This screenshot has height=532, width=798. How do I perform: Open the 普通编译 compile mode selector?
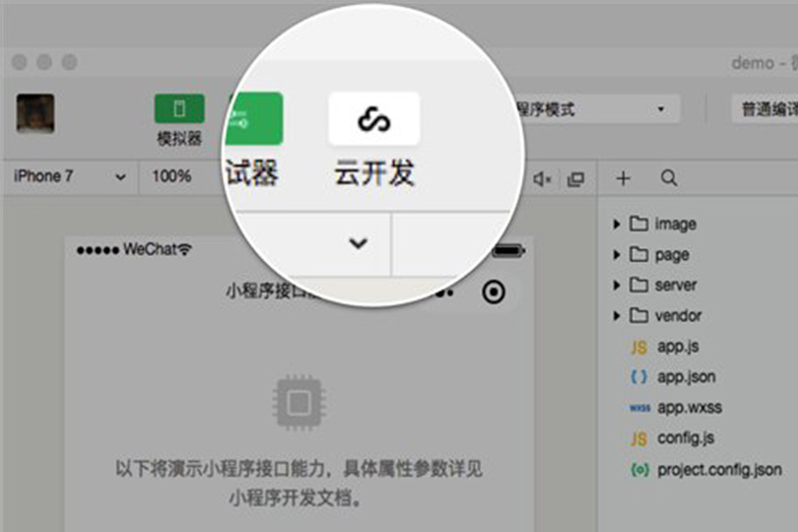[x=766, y=109]
